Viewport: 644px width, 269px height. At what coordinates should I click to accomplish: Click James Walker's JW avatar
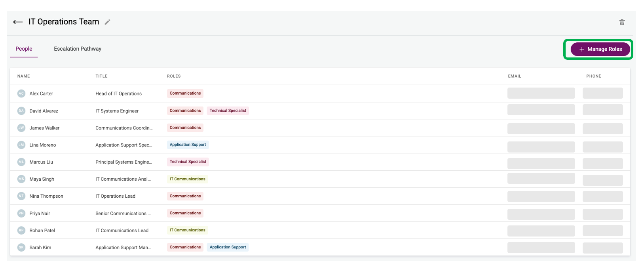tap(21, 128)
